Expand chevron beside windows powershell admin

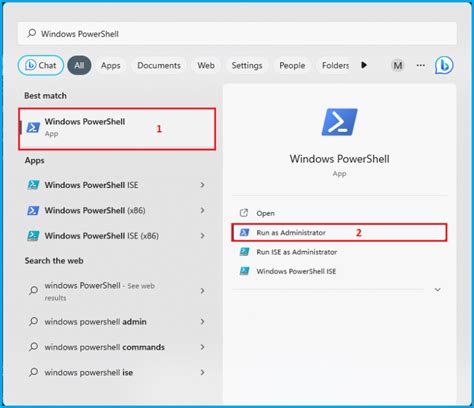[202, 322]
